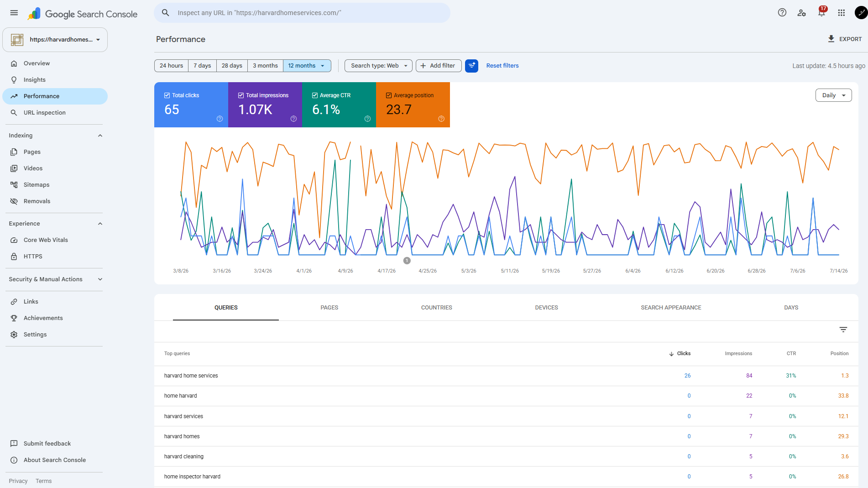Image resolution: width=868 pixels, height=488 pixels.
Task: Toggle the Total clicks checkbox
Action: click(x=167, y=95)
